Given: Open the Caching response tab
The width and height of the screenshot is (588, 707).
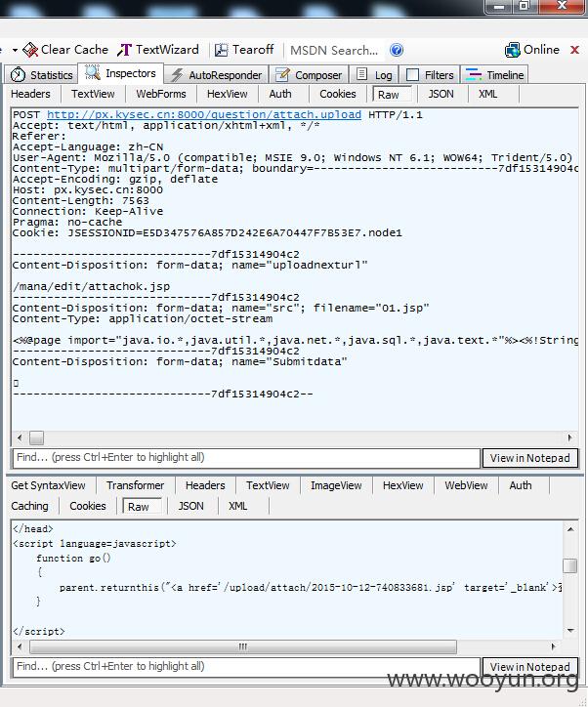Looking at the screenshot, I should (29, 506).
